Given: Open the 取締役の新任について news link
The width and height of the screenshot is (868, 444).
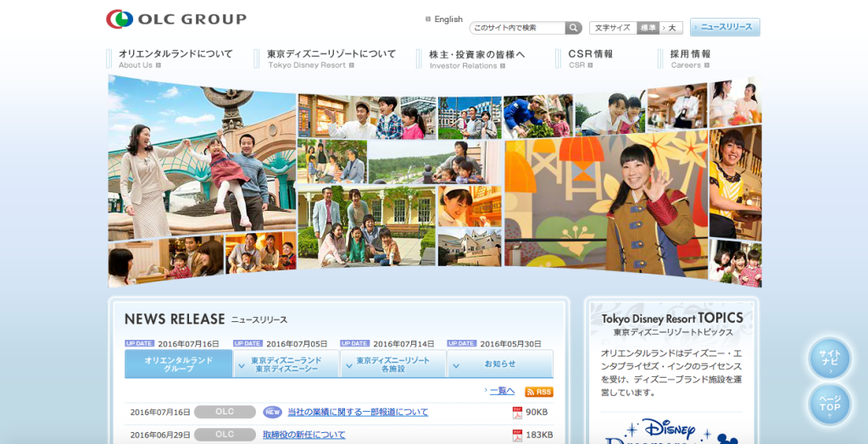Looking at the screenshot, I should coord(303,435).
